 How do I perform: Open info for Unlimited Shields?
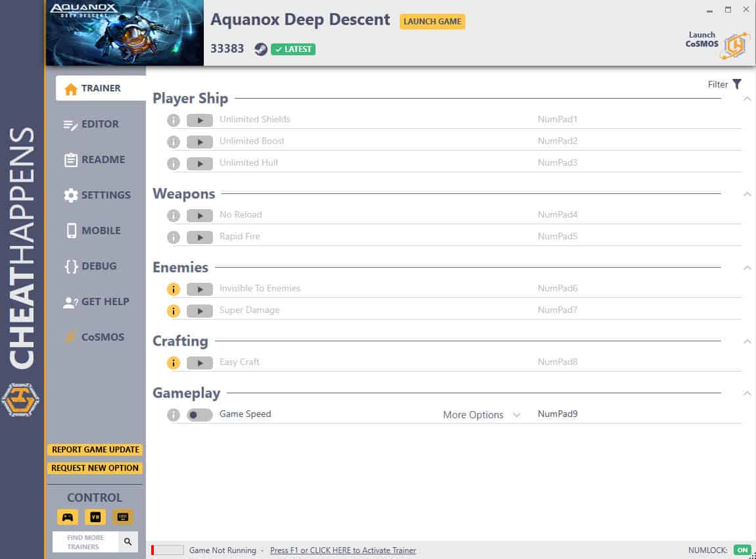click(x=174, y=120)
